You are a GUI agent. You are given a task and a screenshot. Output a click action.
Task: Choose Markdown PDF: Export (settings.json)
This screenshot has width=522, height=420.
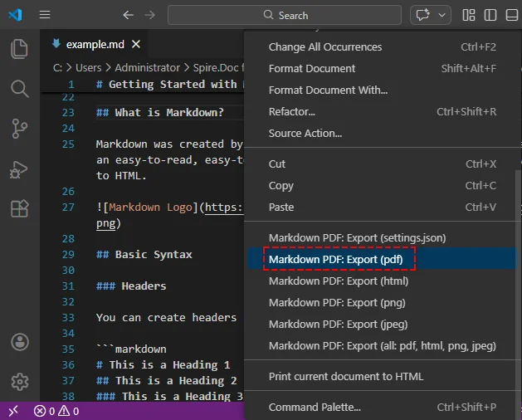click(x=383, y=238)
